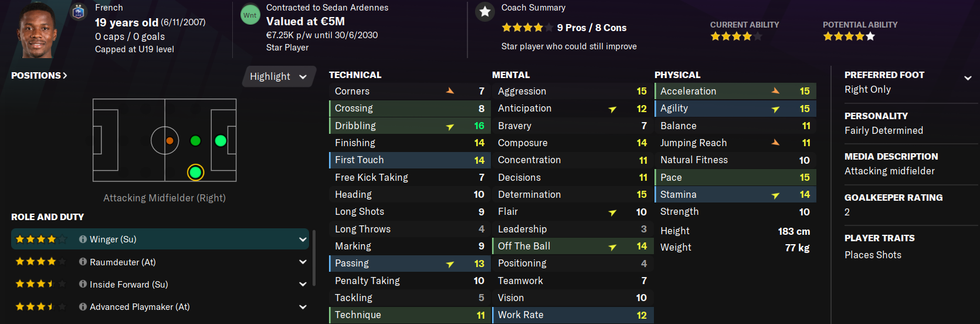Expand the Winger (Su) role row
Screen dimensions: 980x324
coord(303,239)
